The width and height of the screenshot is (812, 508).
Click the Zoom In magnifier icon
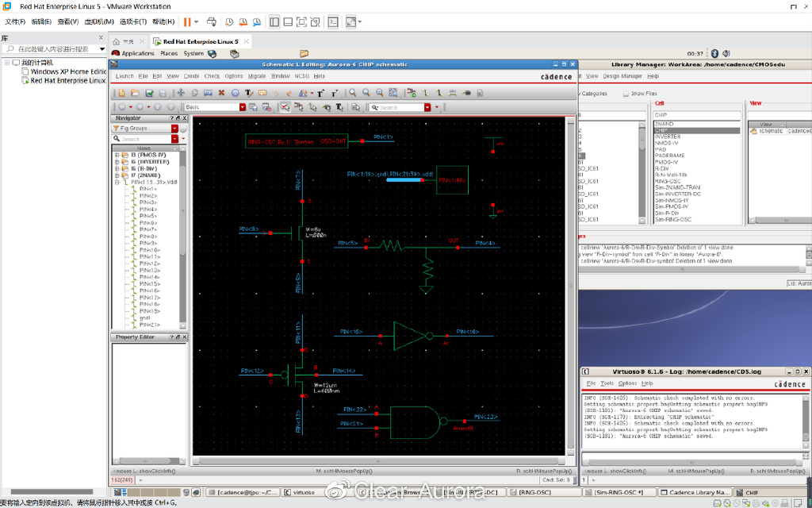[353, 93]
